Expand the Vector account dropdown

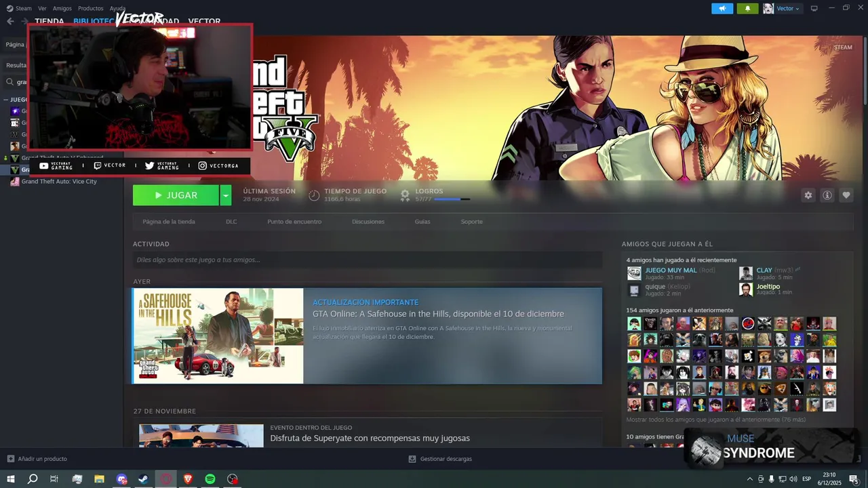point(789,8)
